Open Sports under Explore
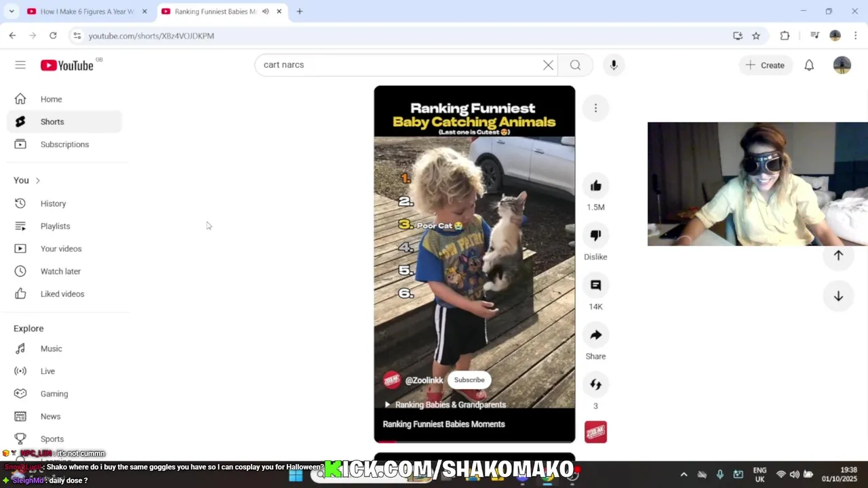Viewport: 868px width, 488px height. click(64, 439)
